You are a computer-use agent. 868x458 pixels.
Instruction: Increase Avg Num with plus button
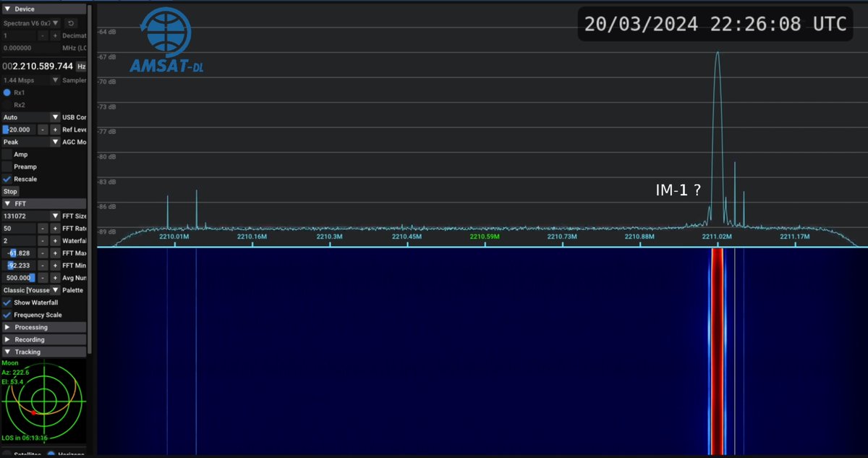click(x=55, y=278)
